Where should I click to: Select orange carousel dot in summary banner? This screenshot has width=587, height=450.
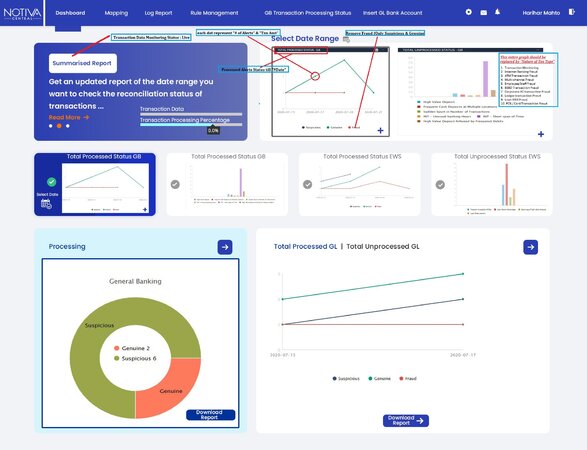click(x=59, y=126)
